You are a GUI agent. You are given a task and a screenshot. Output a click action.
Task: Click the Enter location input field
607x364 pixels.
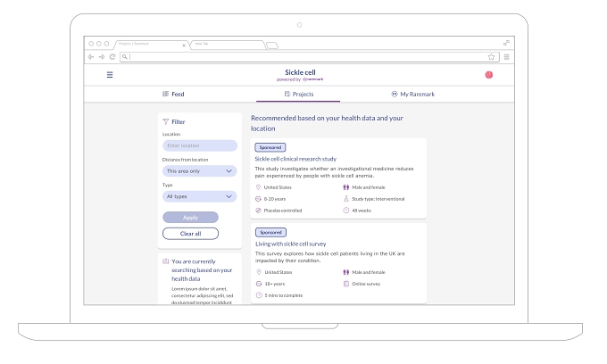click(200, 145)
